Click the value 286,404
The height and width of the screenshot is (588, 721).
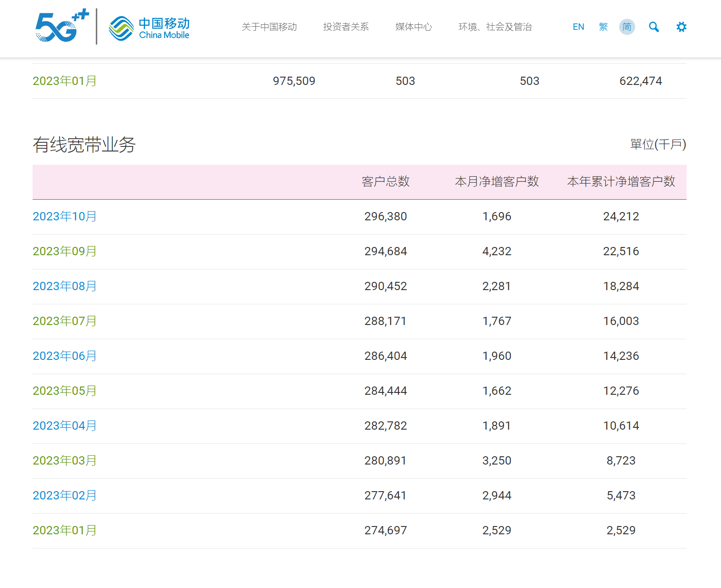(386, 356)
